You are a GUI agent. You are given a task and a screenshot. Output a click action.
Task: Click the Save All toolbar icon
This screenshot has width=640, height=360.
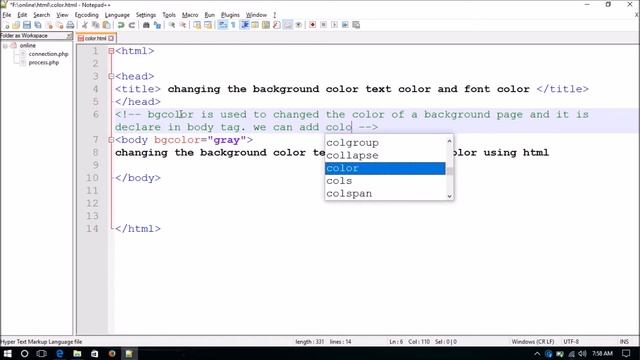pos(38,25)
